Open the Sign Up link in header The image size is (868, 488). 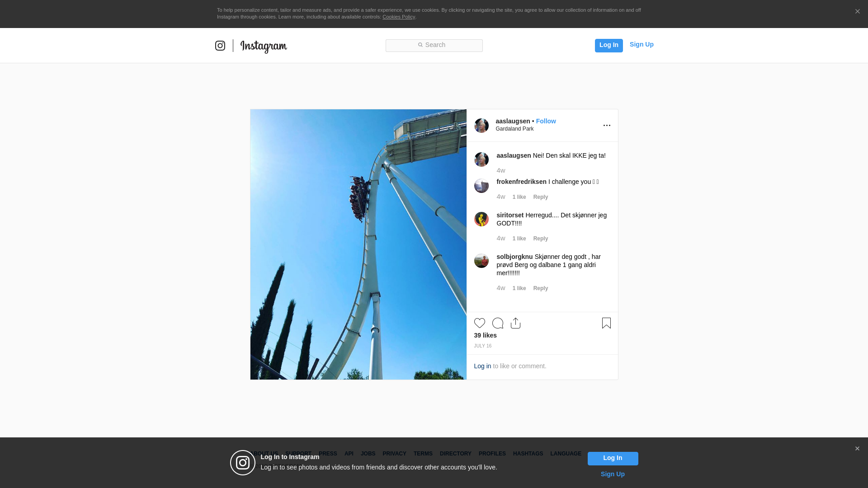[x=642, y=44]
